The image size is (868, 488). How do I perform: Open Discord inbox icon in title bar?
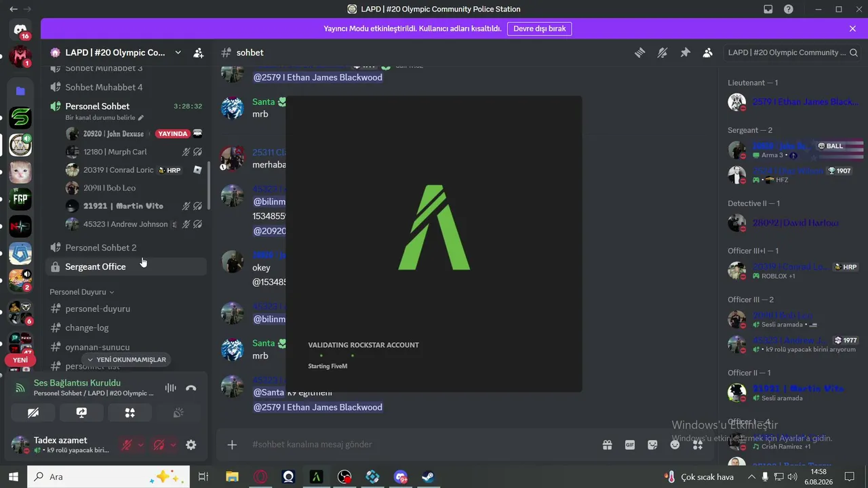click(x=768, y=9)
